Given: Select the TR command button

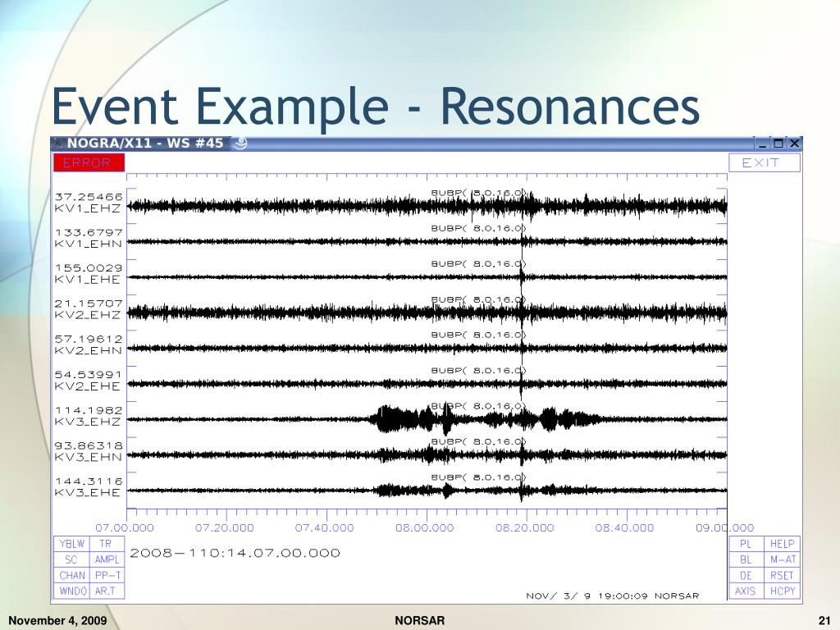Looking at the screenshot, I should [107, 544].
